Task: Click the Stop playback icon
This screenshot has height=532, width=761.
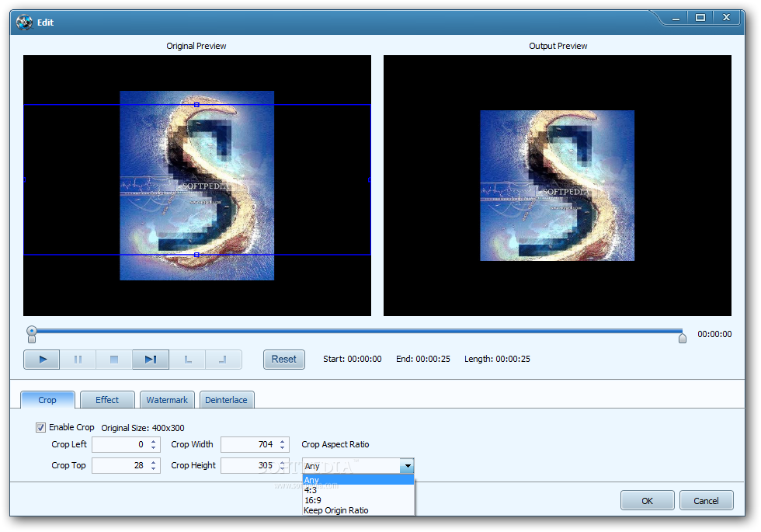Action: 114,360
